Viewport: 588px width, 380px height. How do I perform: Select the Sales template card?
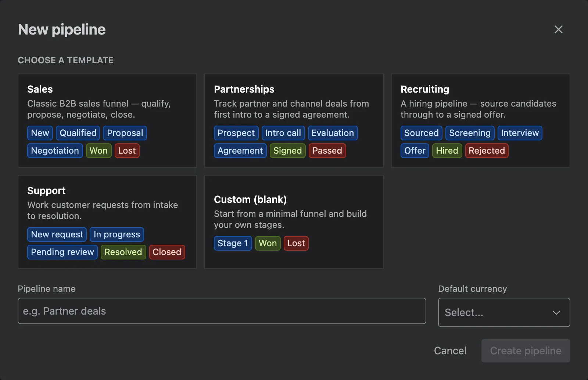click(107, 121)
